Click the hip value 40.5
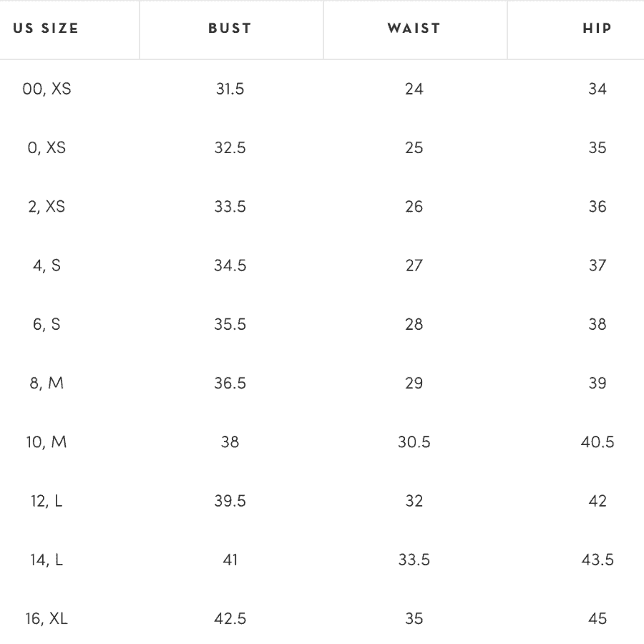 597,442
